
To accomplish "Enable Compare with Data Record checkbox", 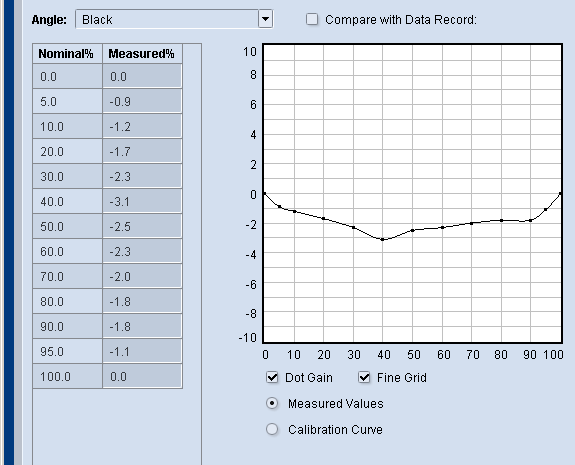I will tap(312, 19).
